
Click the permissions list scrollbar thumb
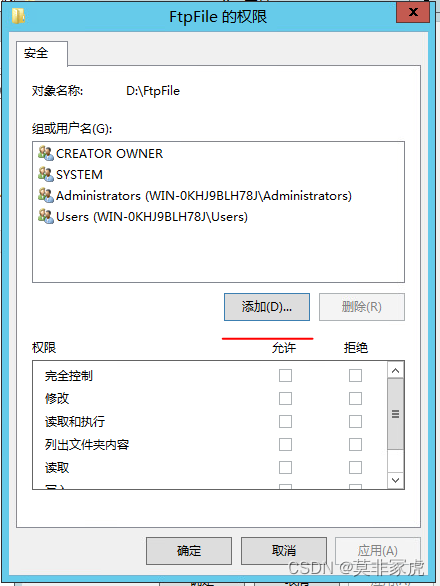pyautogui.click(x=396, y=414)
